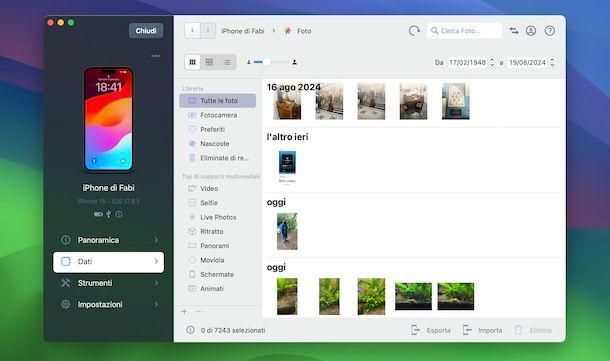Click the iPhone di Fabi device name
The width and height of the screenshot is (610, 361).
[x=109, y=188]
